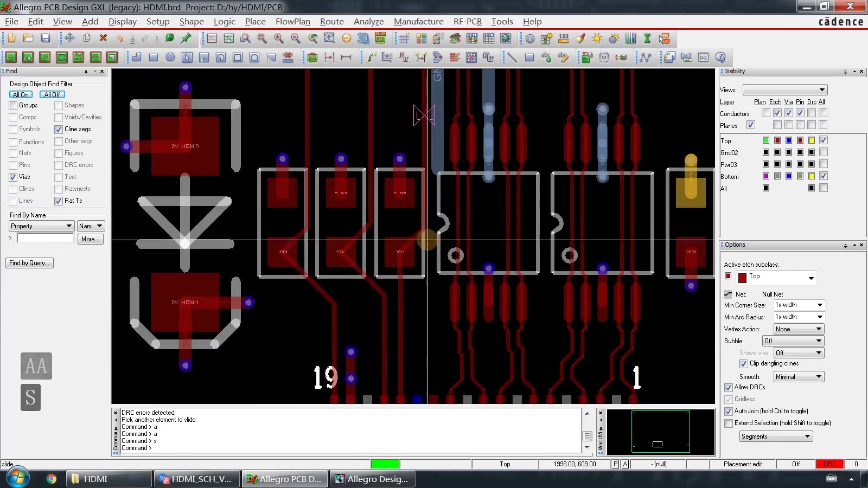Image resolution: width=868 pixels, height=488 pixels.
Task: Open the Min Arc Radius dropdown
Action: pyautogui.click(x=799, y=317)
